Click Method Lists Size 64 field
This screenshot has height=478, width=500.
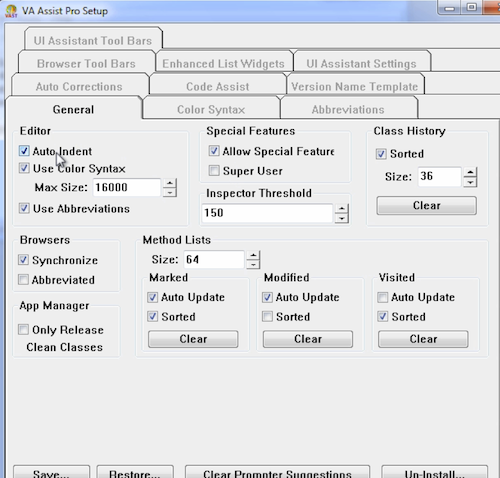[214, 259]
